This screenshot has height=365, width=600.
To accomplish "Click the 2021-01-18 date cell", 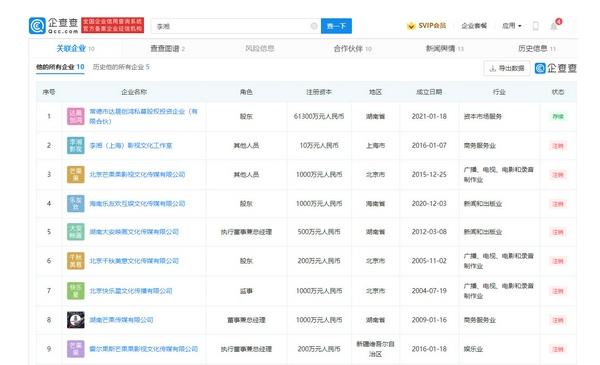I will [429, 116].
